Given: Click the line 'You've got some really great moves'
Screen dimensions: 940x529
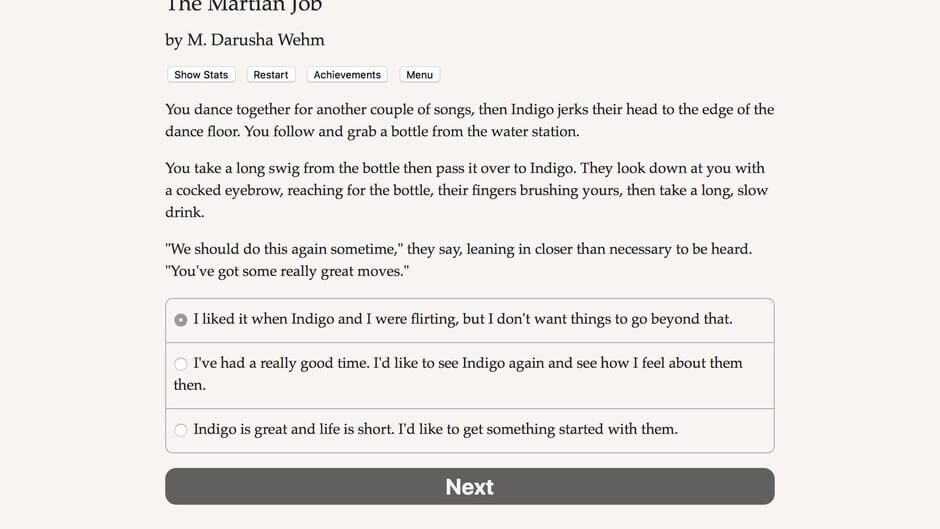Looking at the screenshot, I should tap(287, 271).
